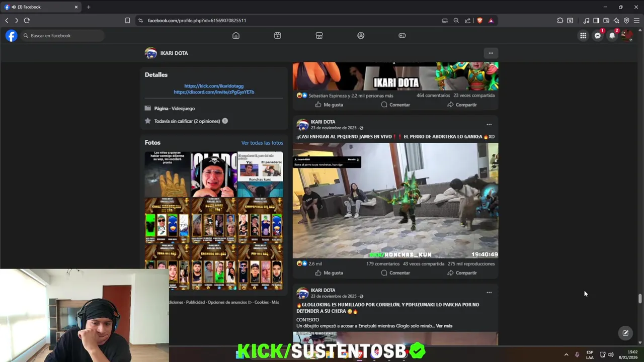View the 179 comentarios link

383,264
